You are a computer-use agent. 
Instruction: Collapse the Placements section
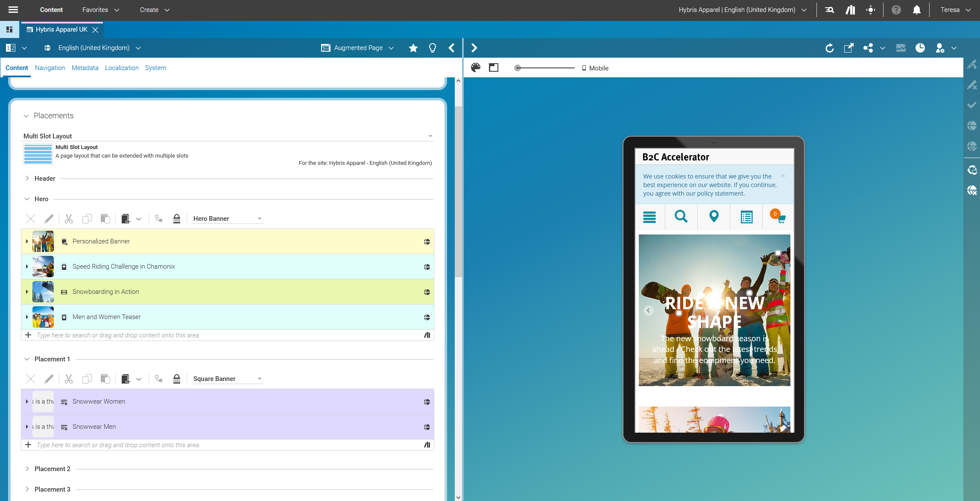[26, 116]
